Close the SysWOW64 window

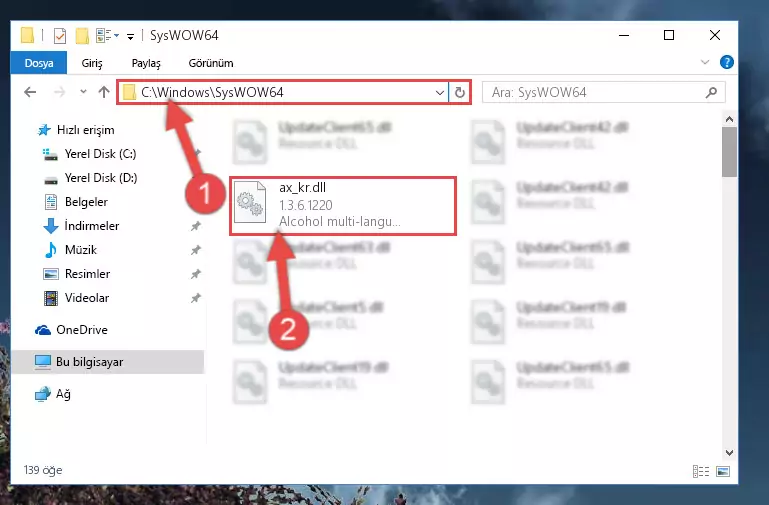(715, 35)
